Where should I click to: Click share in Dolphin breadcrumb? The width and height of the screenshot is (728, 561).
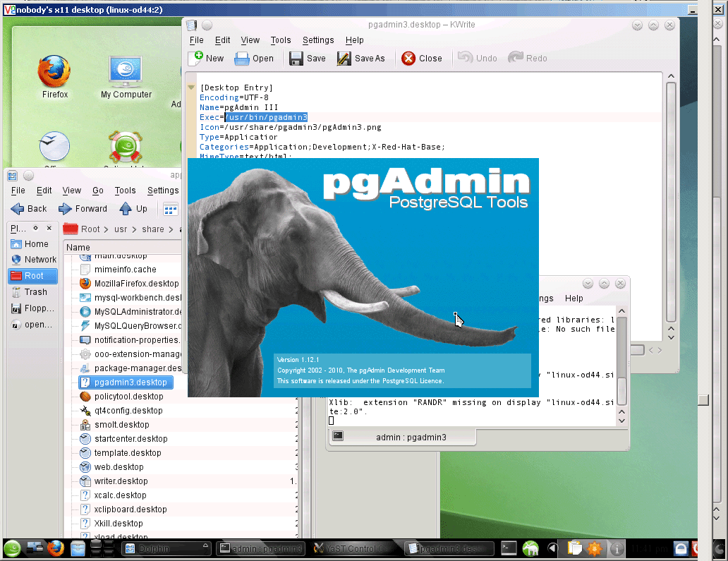(x=153, y=229)
